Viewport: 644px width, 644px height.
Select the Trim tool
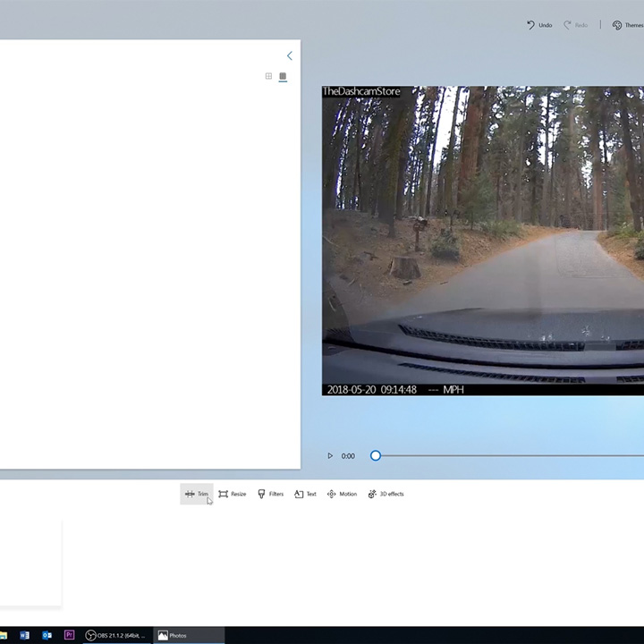pyautogui.click(x=197, y=494)
